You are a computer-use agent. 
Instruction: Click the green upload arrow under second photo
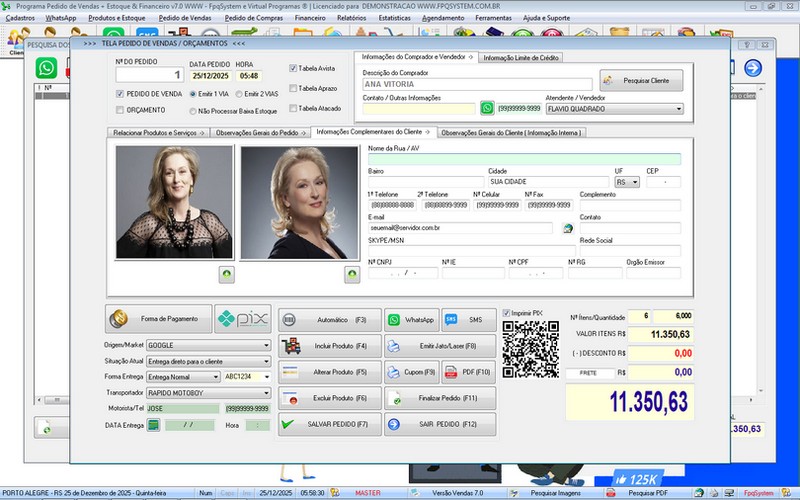[351, 273]
